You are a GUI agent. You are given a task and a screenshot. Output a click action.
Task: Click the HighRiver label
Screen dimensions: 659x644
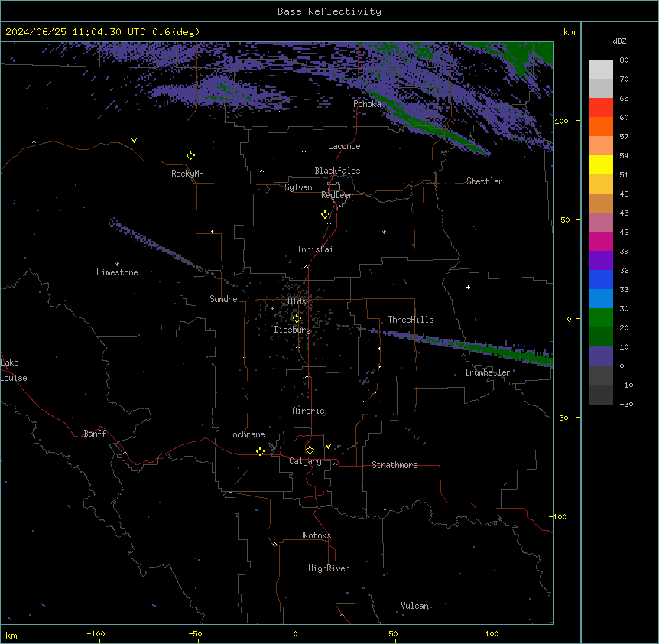329,568
